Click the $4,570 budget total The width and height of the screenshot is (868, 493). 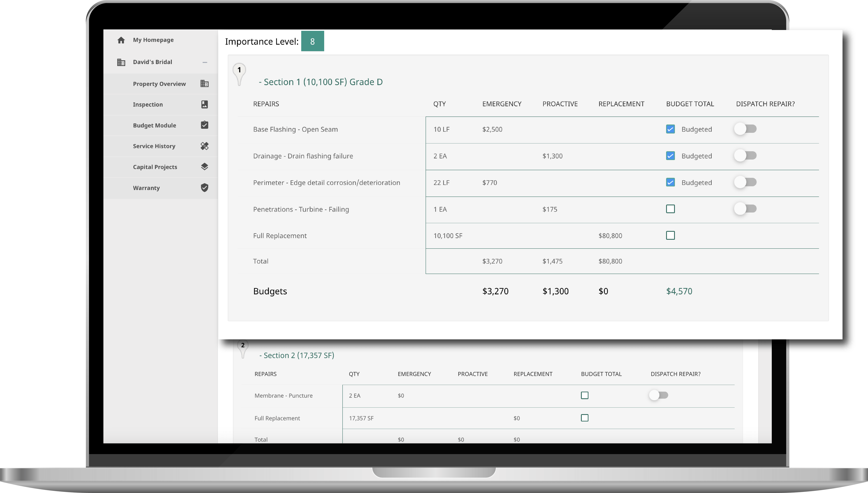point(679,291)
